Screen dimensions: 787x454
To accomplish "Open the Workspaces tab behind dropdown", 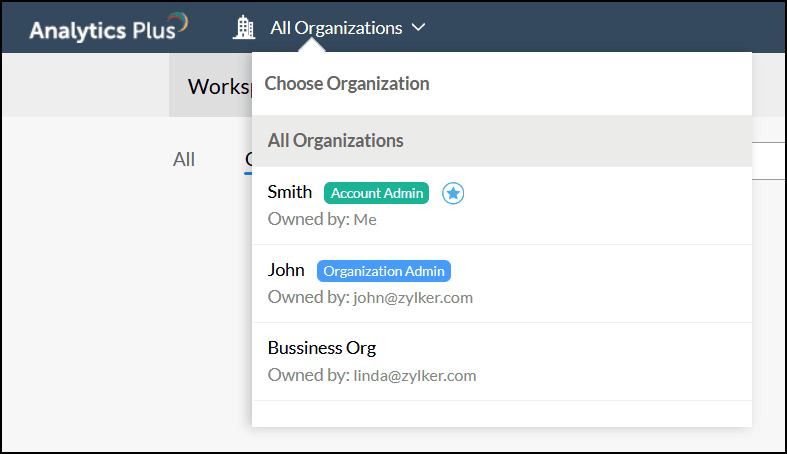I will click(210, 87).
